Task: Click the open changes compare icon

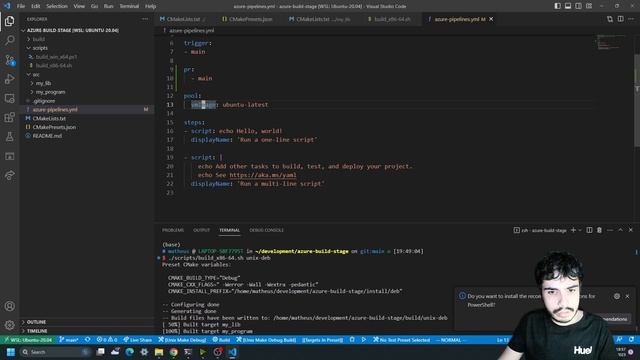Action: coord(610,19)
